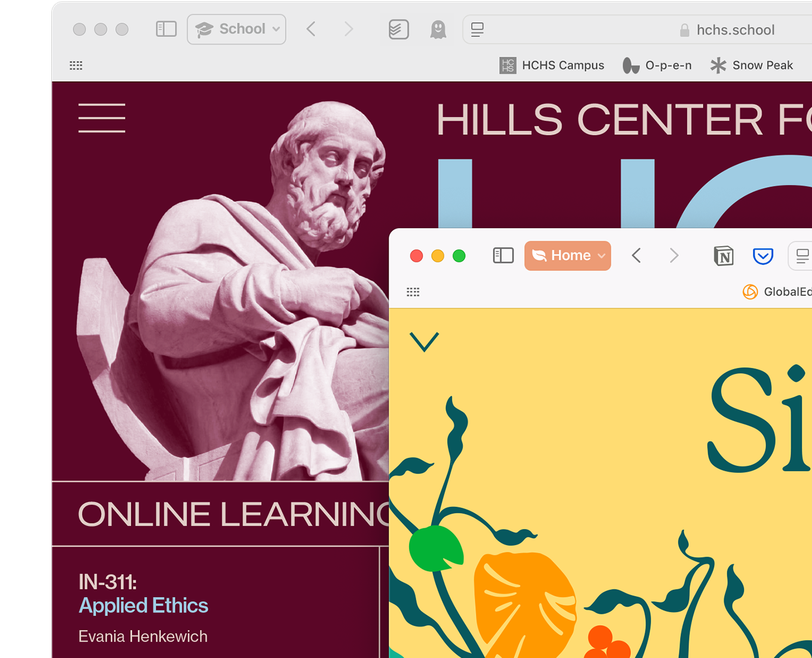Click the Ghostery ghost extension icon
This screenshot has width=812, height=658.
pos(438,29)
